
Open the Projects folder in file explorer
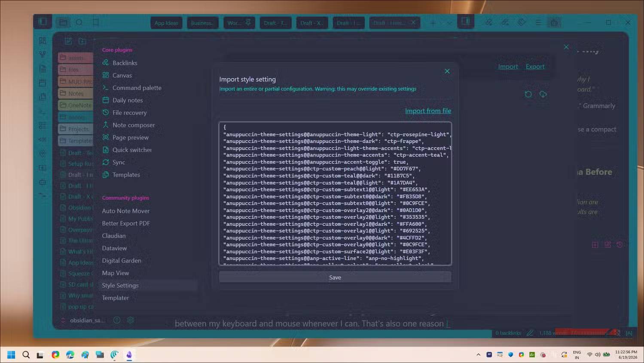point(76,129)
